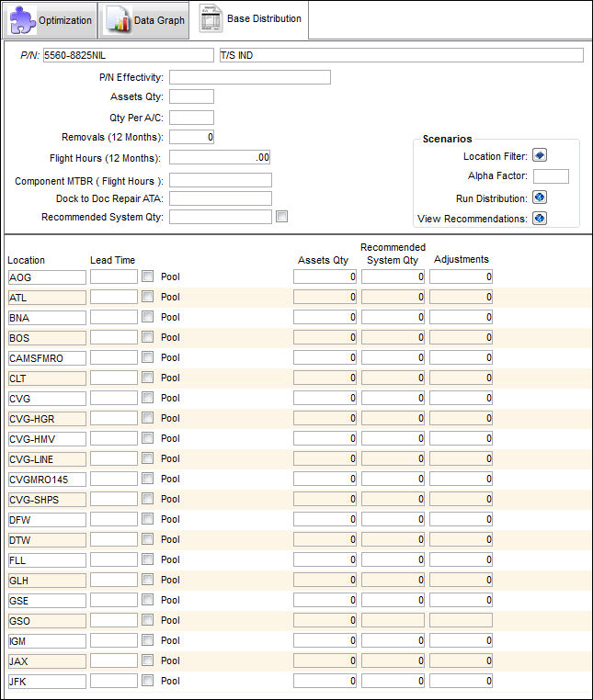Select the GLH location field

click(x=47, y=580)
